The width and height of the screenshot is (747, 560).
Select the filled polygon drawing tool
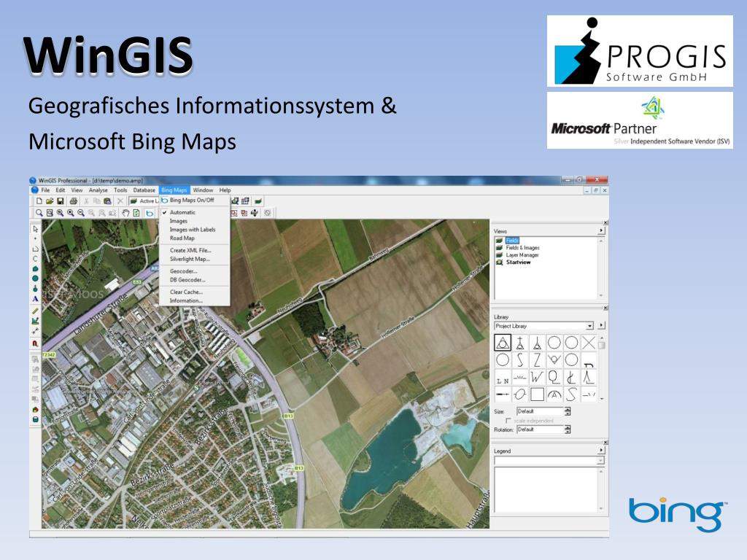(35, 268)
